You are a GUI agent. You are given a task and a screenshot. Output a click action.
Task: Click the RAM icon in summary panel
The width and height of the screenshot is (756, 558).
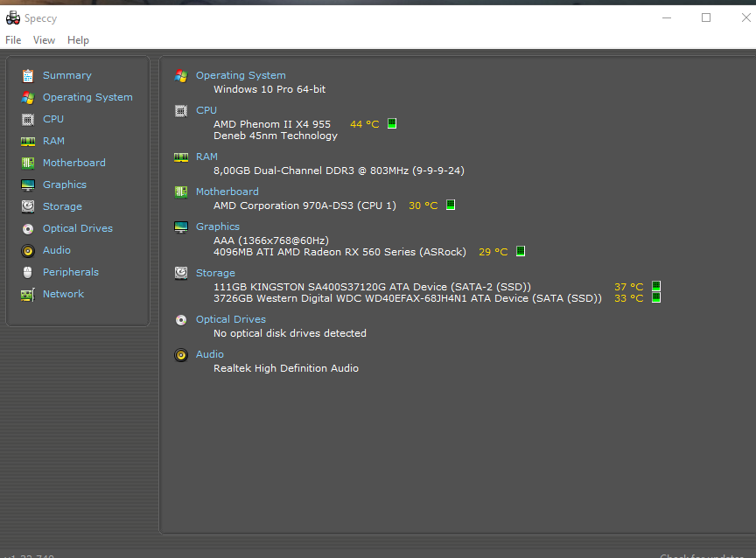point(181,157)
